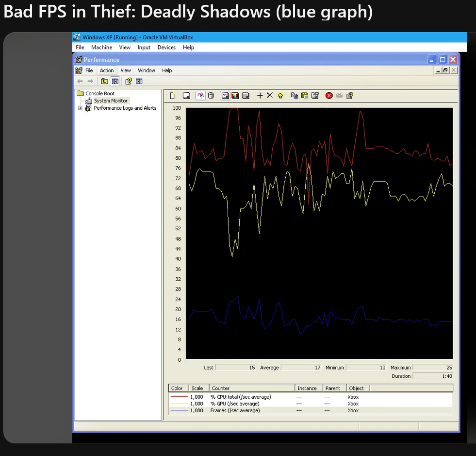Open the graph Properties icon

click(315, 96)
